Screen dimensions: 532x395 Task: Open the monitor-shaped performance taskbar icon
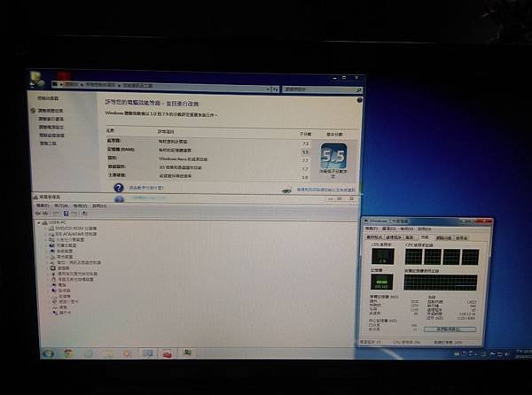[x=147, y=353]
